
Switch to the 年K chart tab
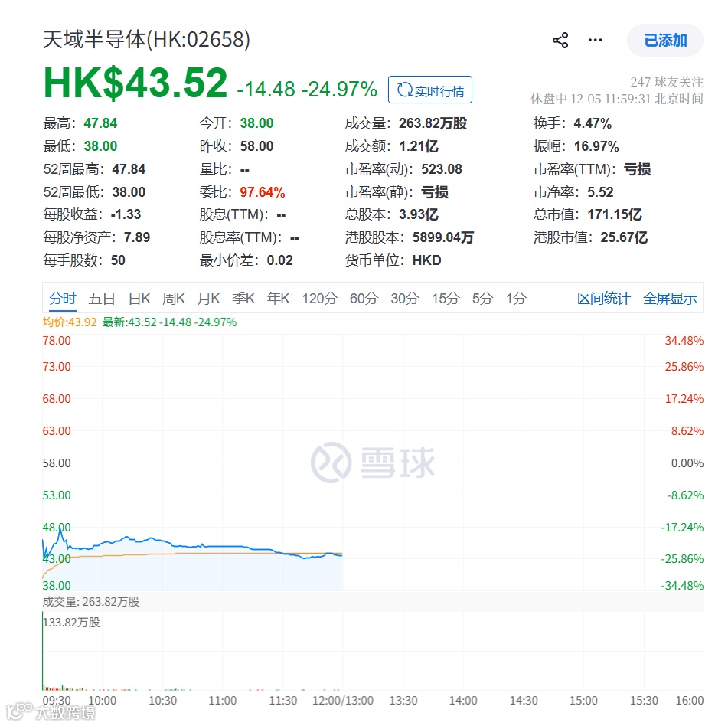278,298
